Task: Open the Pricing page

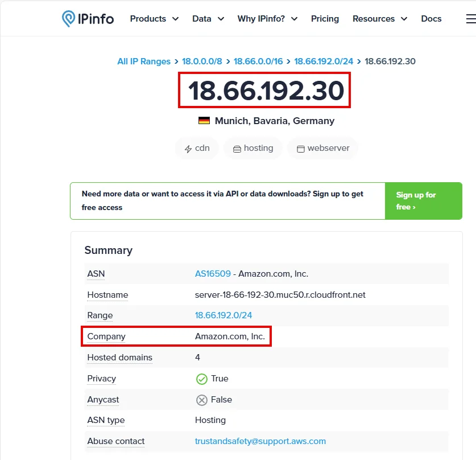Action: click(325, 19)
